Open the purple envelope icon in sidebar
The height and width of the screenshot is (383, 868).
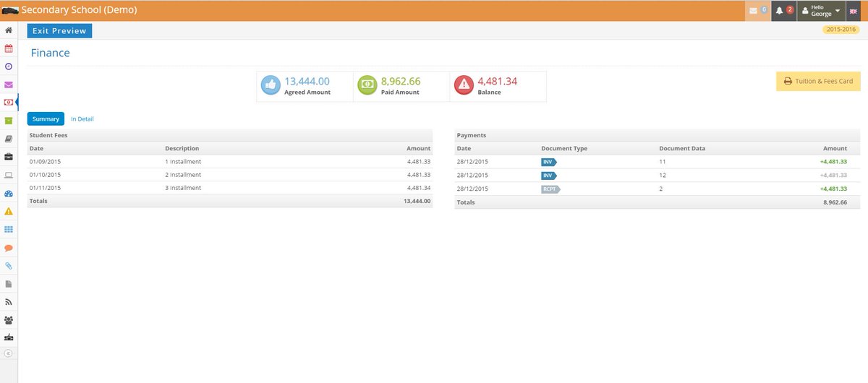9,85
